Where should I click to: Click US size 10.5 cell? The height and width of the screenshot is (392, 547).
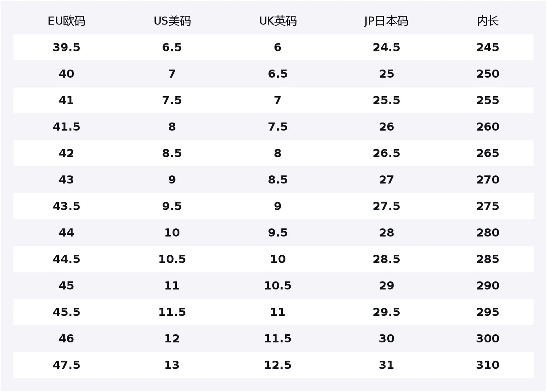[x=172, y=259]
